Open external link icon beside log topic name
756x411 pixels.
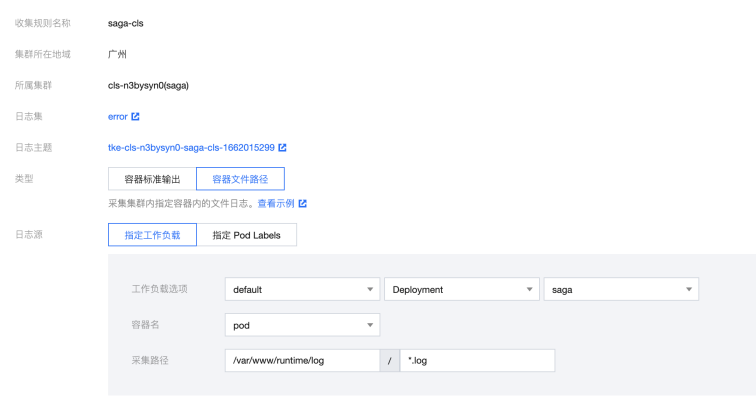tap(283, 148)
